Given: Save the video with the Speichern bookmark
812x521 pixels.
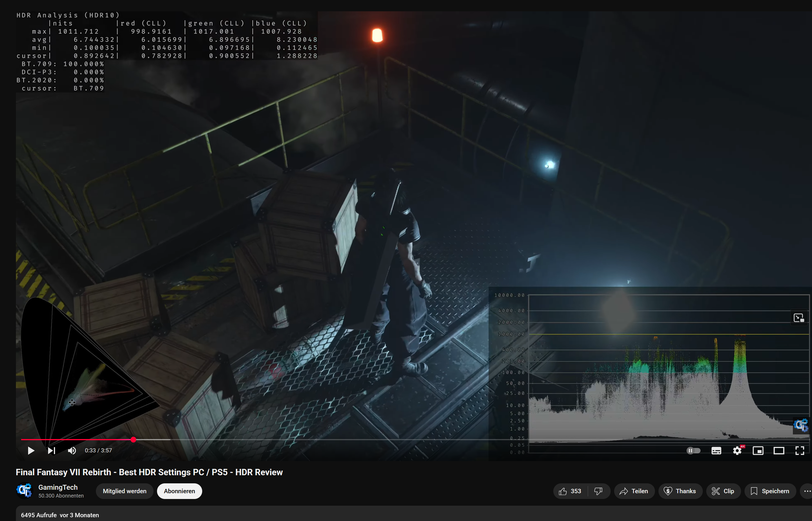Looking at the screenshot, I should (770, 491).
